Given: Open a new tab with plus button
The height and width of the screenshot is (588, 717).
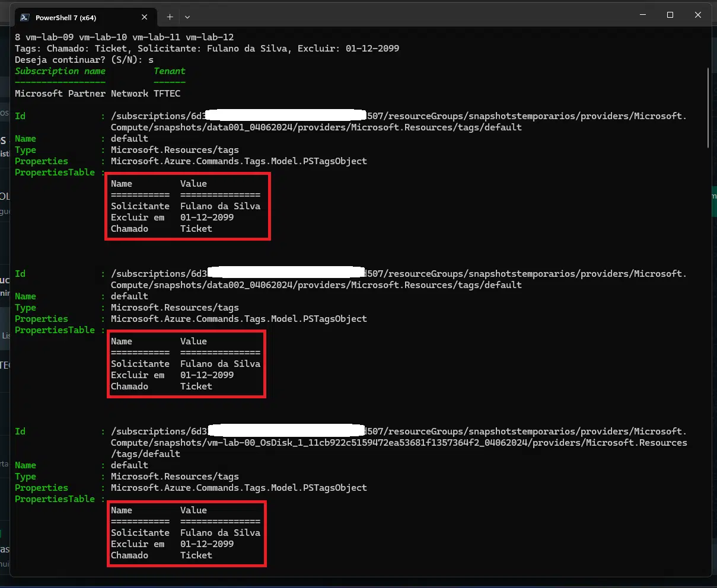Looking at the screenshot, I should (x=170, y=17).
